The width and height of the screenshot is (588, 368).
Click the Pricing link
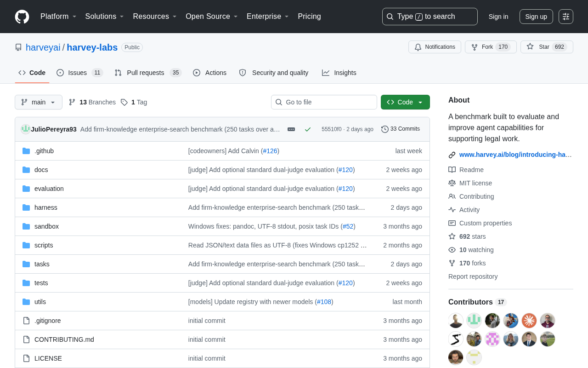[x=309, y=17]
